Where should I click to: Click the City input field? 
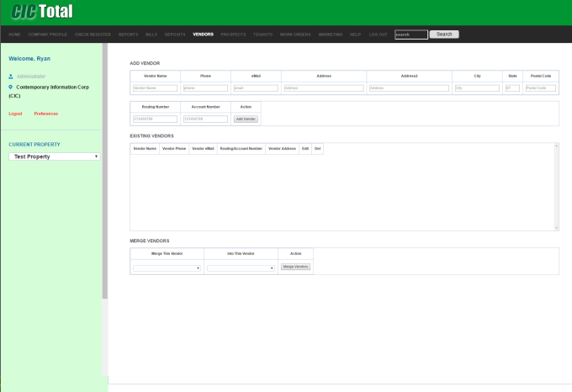[477, 88]
